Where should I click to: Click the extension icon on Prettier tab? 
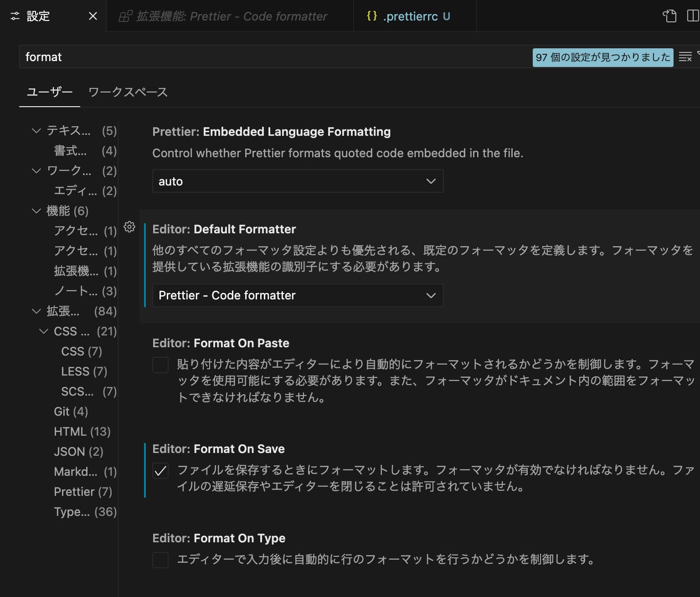click(125, 16)
